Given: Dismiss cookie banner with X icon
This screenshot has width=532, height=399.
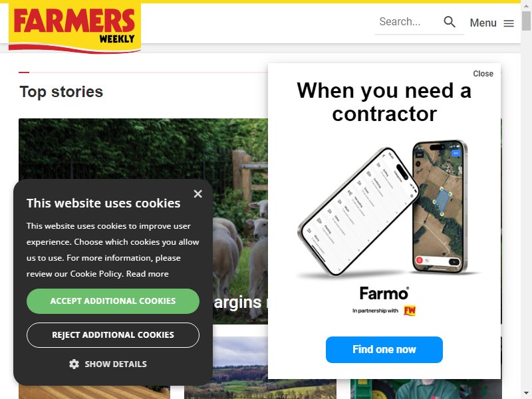Looking at the screenshot, I should (198, 194).
